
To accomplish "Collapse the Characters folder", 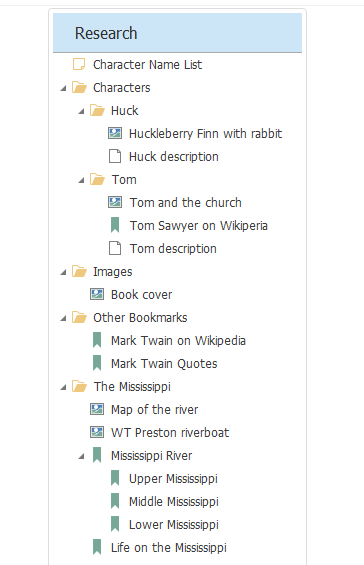I will [x=63, y=88].
